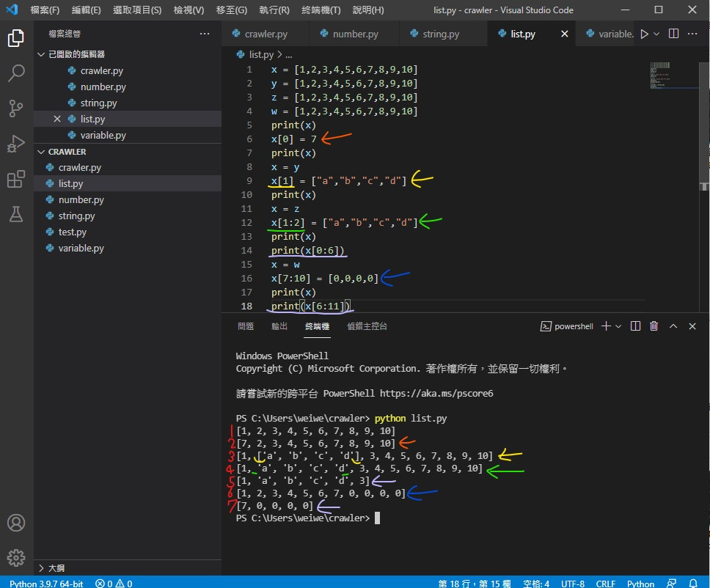Screen dimensions: 710x588
Task: Select the Terminal panel tab
Action: click(317, 326)
